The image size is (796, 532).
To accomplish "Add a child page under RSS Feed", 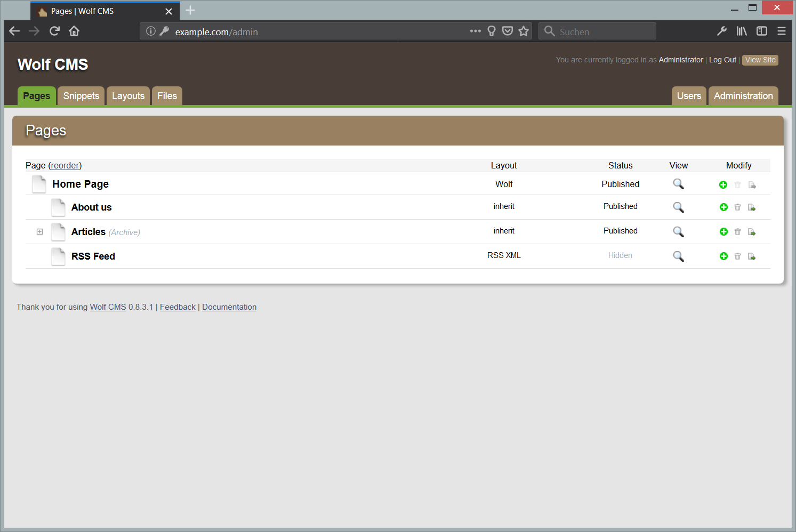I will pyautogui.click(x=723, y=256).
